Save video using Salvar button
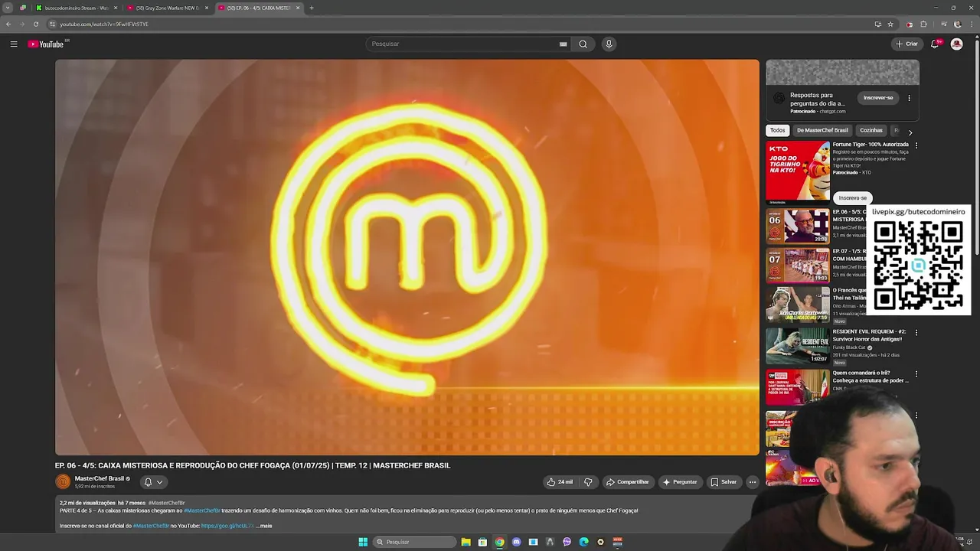The height and width of the screenshot is (551, 980). point(723,482)
